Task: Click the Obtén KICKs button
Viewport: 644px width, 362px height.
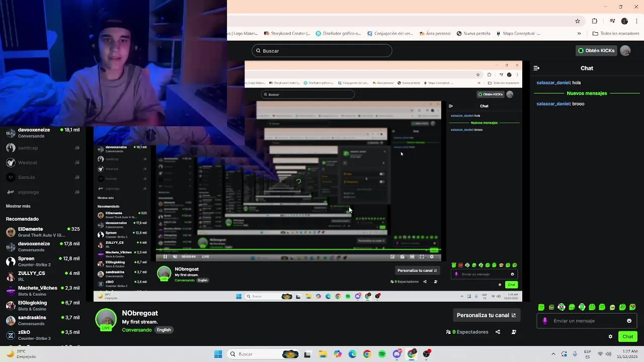Action: [x=596, y=51]
